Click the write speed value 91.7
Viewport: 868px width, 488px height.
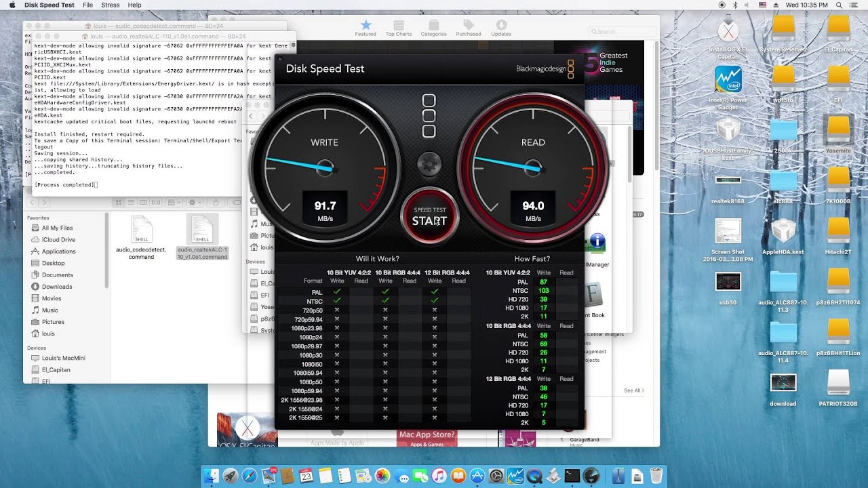[x=325, y=205]
